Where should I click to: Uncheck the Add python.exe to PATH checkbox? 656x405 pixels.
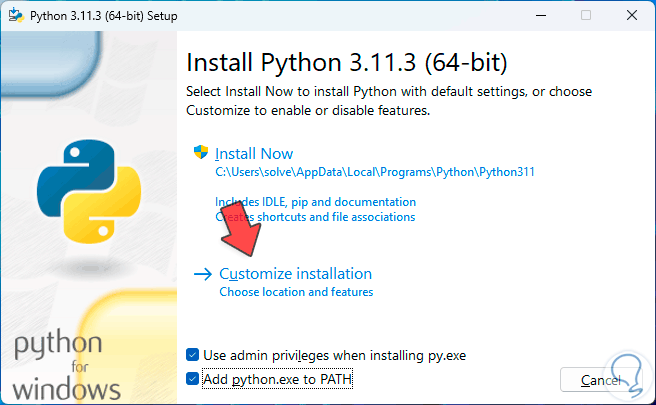coord(193,379)
